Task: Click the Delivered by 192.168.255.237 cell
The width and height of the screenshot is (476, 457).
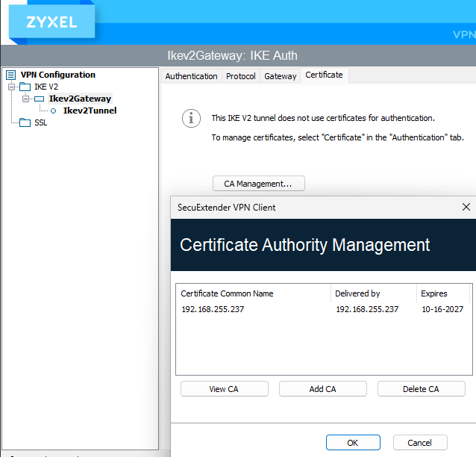Action: click(367, 309)
